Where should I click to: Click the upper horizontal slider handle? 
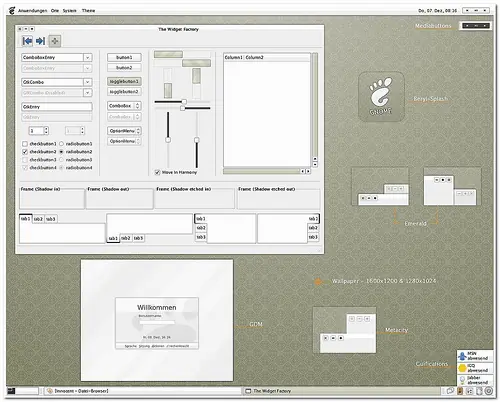click(x=184, y=102)
